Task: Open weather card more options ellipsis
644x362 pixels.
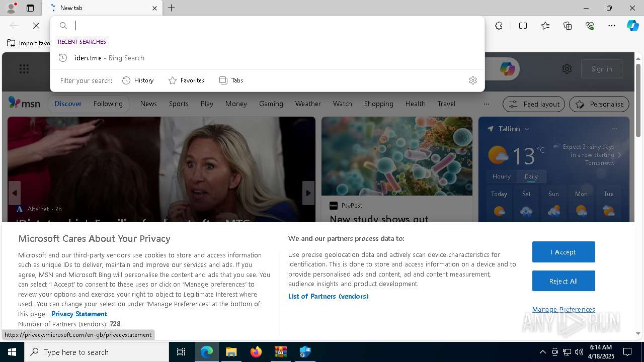Action: click(x=614, y=129)
